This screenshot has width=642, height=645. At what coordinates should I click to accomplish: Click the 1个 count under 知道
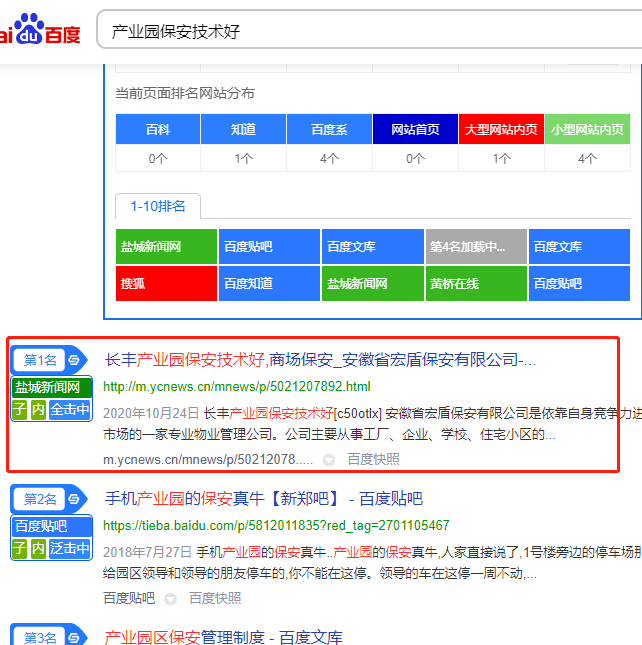243,158
